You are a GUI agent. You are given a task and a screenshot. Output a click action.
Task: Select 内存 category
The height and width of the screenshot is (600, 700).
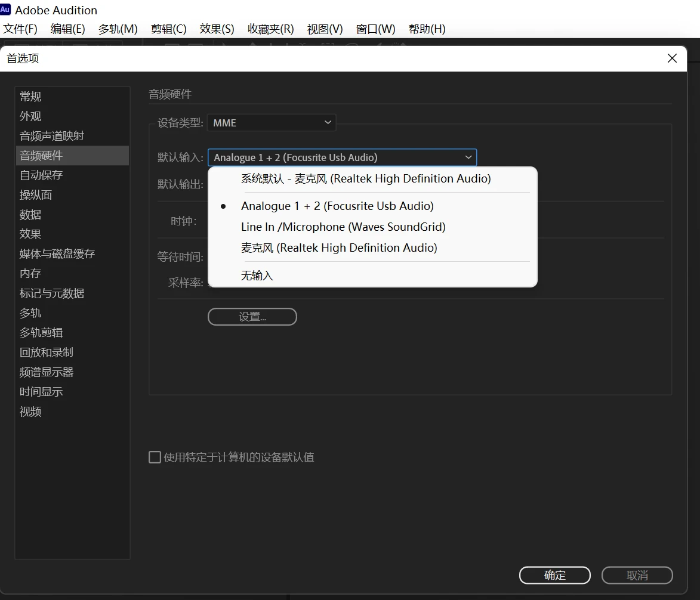click(72, 273)
